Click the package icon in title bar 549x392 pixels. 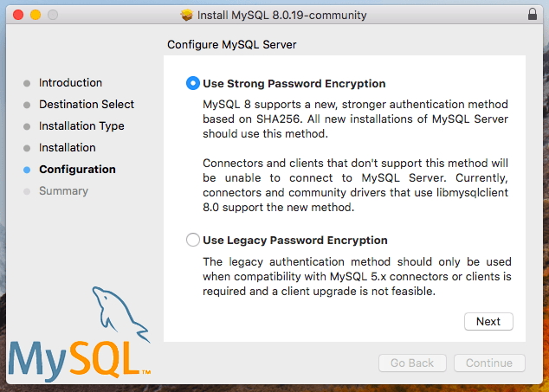pyautogui.click(x=187, y=15)
